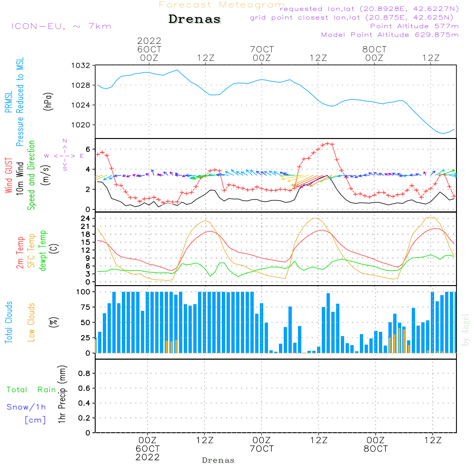Click the 'Pressure Reduced to MSL' label
This screenshot has height=476, width=476.
pos(20,102)
